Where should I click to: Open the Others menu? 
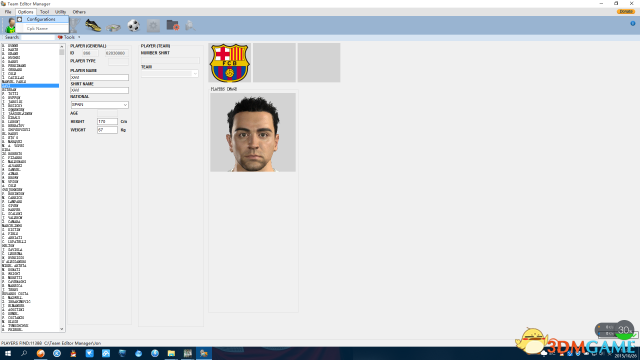[79, 12]
